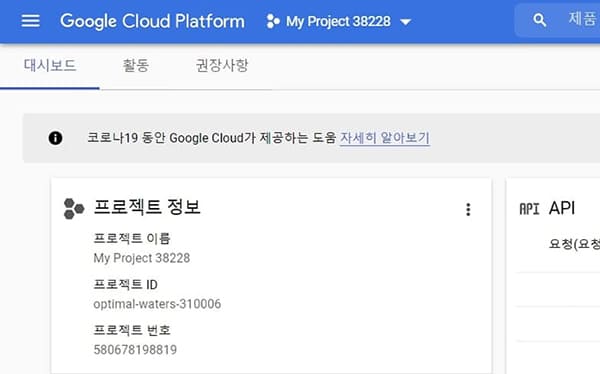600x374 pixels.
Task: Click the Google Cloud Platform logo text
Action: point(152,21)
